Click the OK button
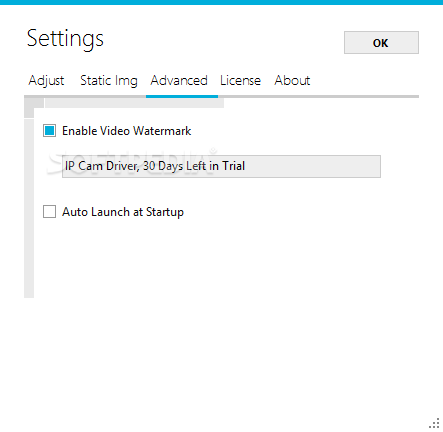Viewport: 443px width, 432px height. 381,43
